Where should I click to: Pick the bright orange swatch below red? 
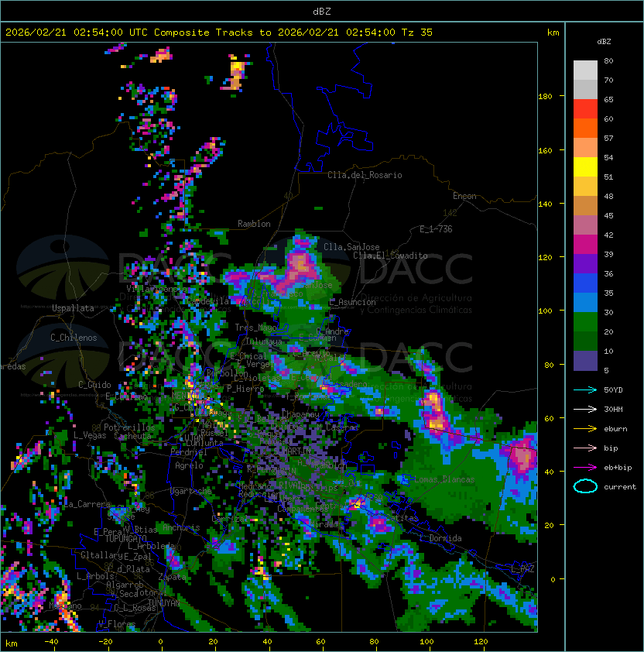(585, 128)
